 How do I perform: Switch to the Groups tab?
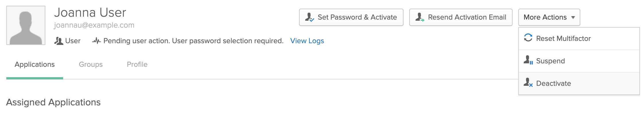click(91, 64)
